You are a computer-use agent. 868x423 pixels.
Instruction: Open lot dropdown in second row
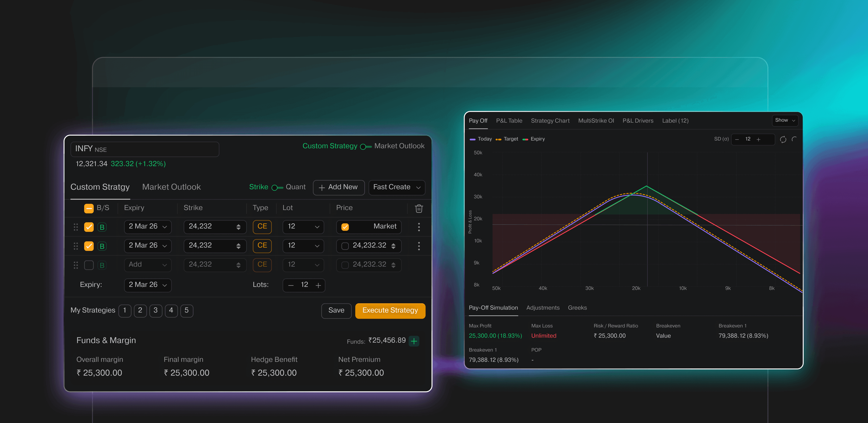tap(303, 246)
